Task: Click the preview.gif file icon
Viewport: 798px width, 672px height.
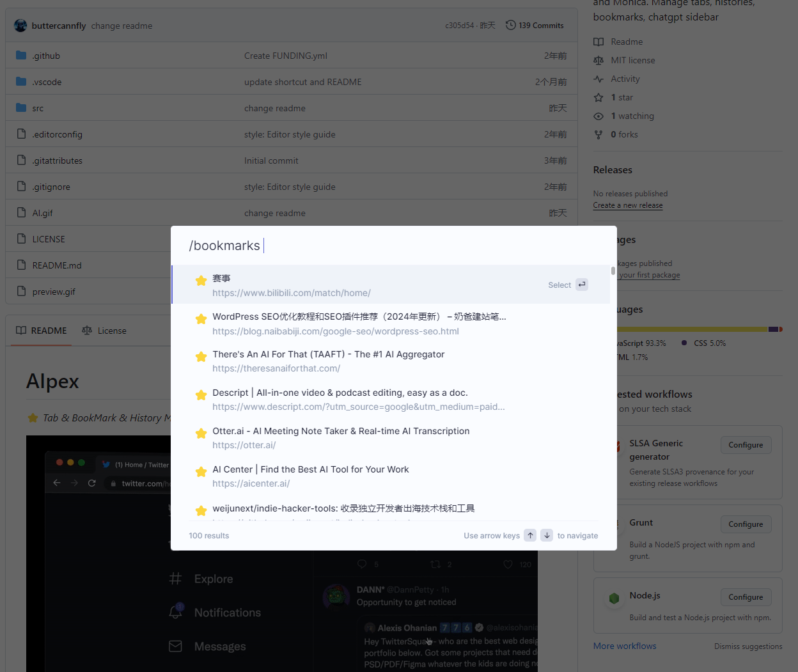Action: point(21,292)
